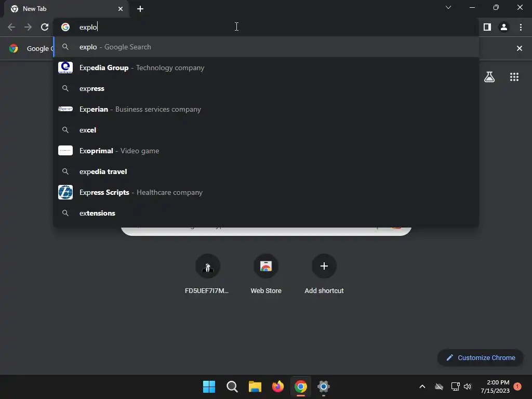The height and width of the screenshot is (399, 532).
Task: Open Windows taskbar Search
Action: 232,387
